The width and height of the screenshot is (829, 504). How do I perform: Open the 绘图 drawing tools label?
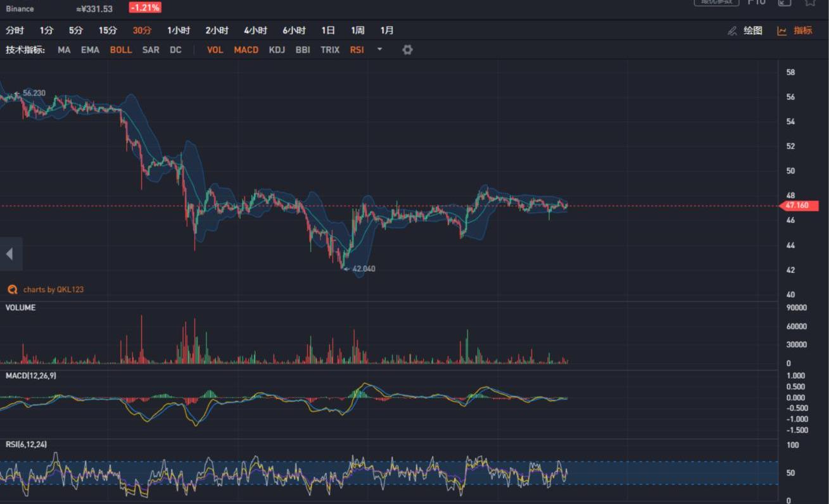tap(753, 30)
